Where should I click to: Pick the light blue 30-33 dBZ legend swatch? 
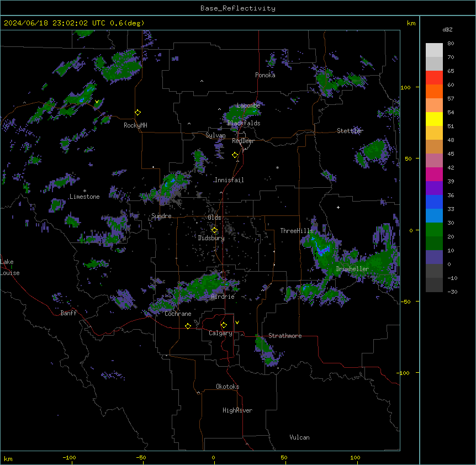[434, 216]
